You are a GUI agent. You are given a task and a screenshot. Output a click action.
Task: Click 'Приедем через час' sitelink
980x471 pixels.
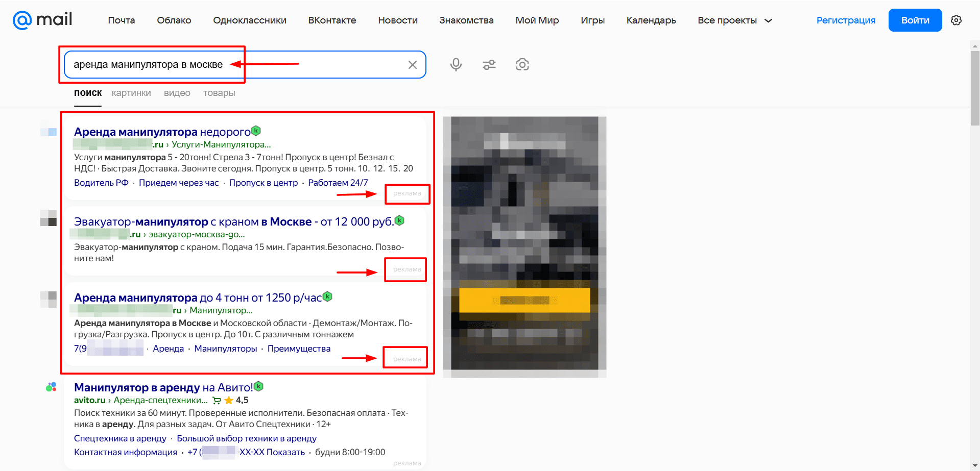click(179, 183)
